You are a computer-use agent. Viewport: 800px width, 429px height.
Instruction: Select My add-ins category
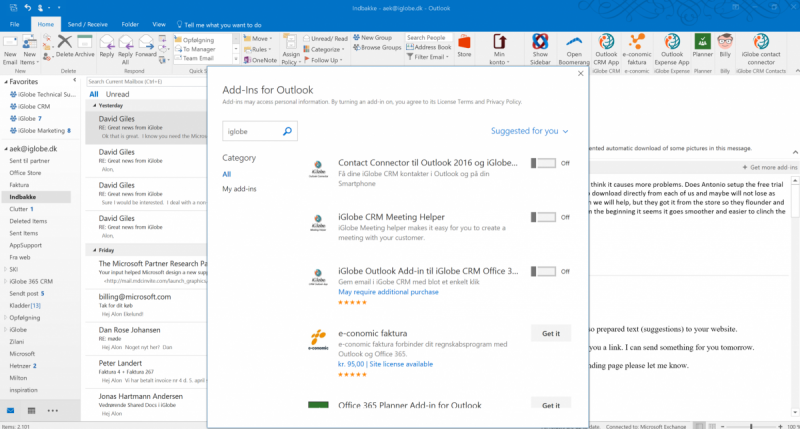[x=239, y=189]
